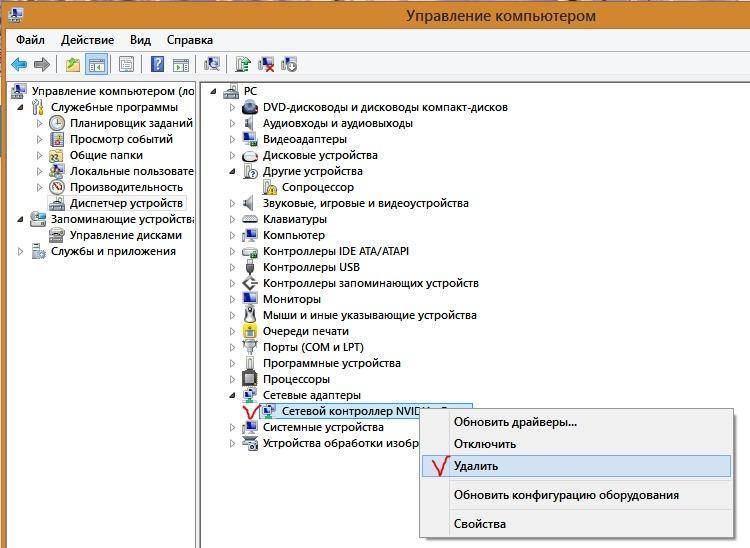Open the Действие menu

(x=88, y=40)
